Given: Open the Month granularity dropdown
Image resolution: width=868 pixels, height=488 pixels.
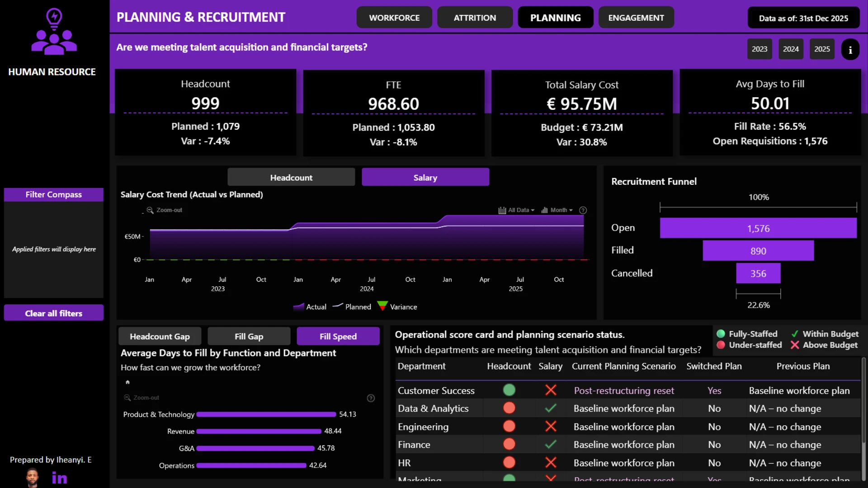Looking at the screenshot, I should click(x=557, y=210).
